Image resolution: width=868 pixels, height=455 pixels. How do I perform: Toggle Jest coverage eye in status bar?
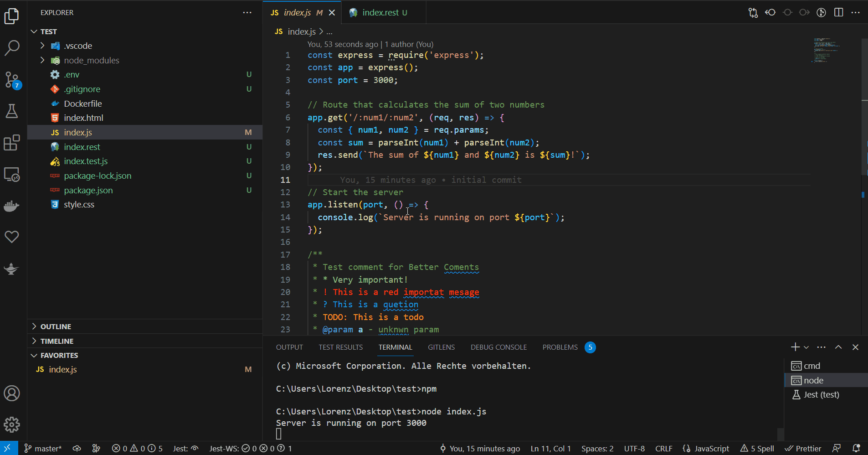pyautogui.click(x=196, y=449)
